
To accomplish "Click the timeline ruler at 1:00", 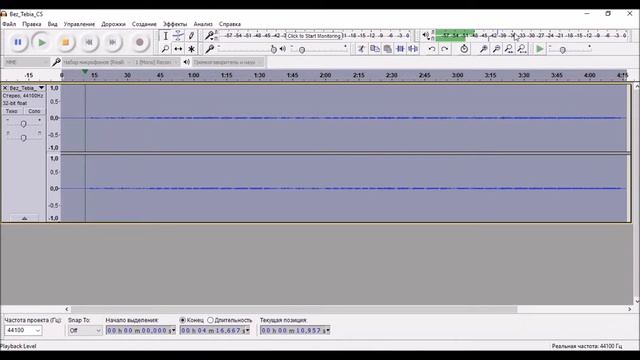I will tap(193, 76).
